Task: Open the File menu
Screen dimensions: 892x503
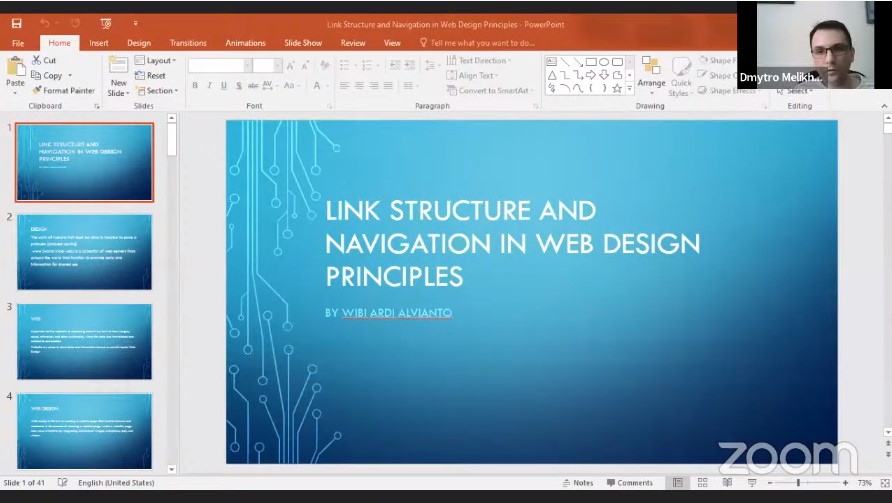Action: [18, 43]
